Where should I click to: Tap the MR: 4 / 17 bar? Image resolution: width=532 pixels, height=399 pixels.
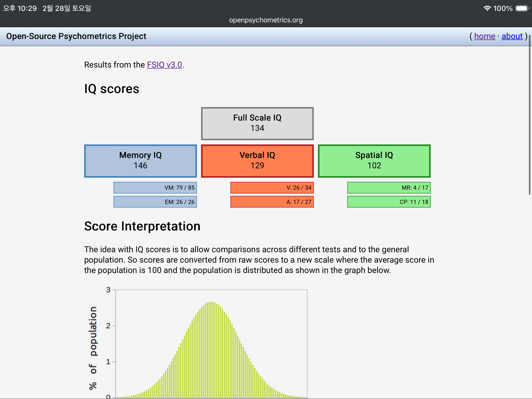389,188
